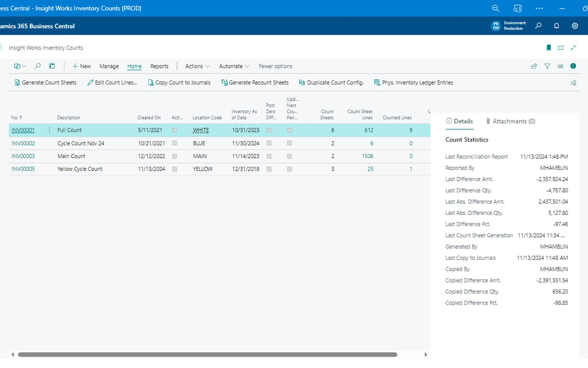Open page in new window icon
This screenshot has width=588, height=368.
click(561, 47)
